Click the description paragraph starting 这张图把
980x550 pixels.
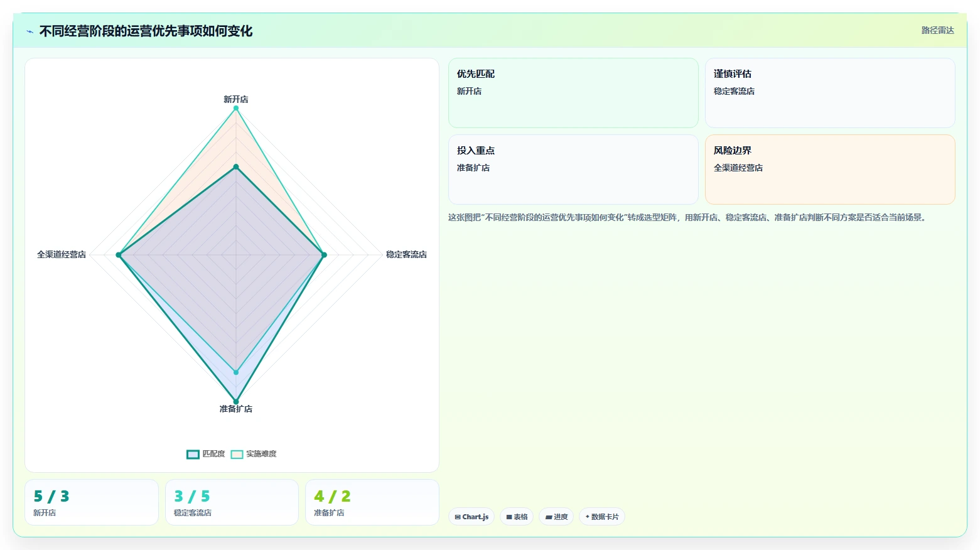tap(688, 217)
